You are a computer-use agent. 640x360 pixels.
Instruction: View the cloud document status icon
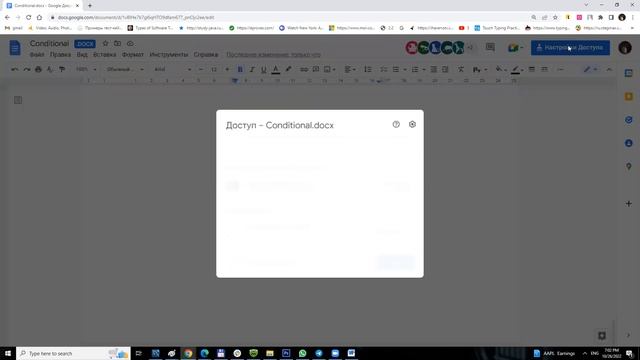click(x=130, y=43)
